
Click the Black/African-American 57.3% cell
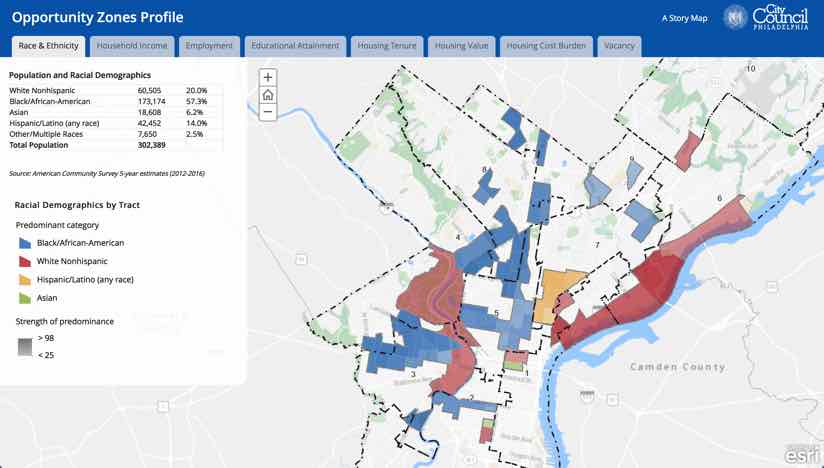(x=197, y=101)
